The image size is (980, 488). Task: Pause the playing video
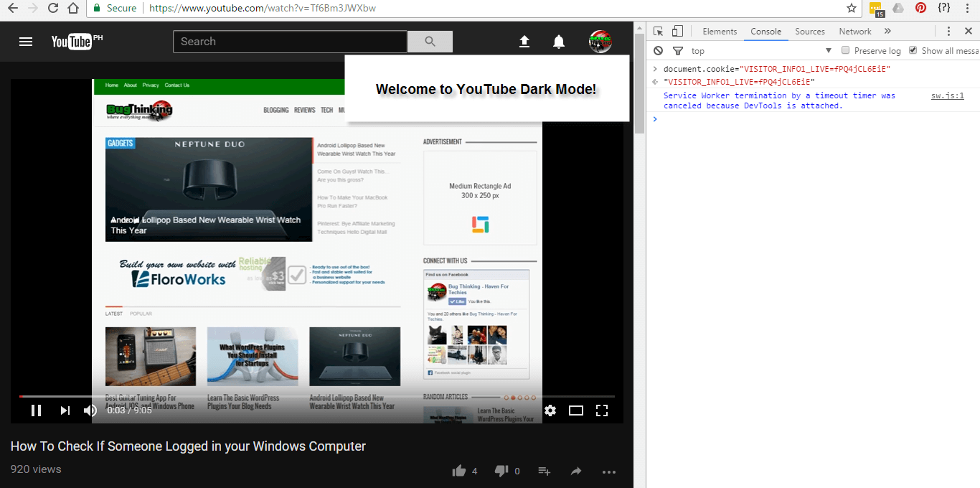pos(36,410)
